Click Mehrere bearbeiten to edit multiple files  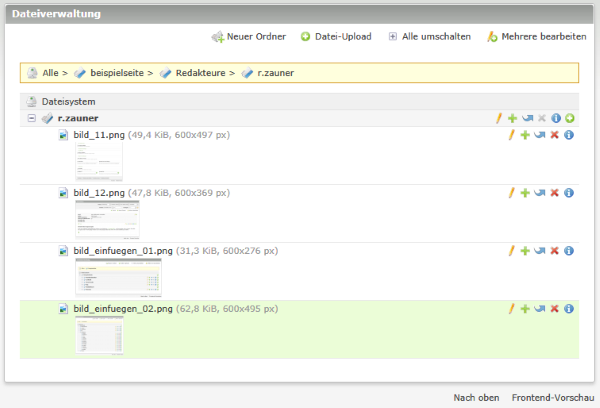(x=536, y=37)
